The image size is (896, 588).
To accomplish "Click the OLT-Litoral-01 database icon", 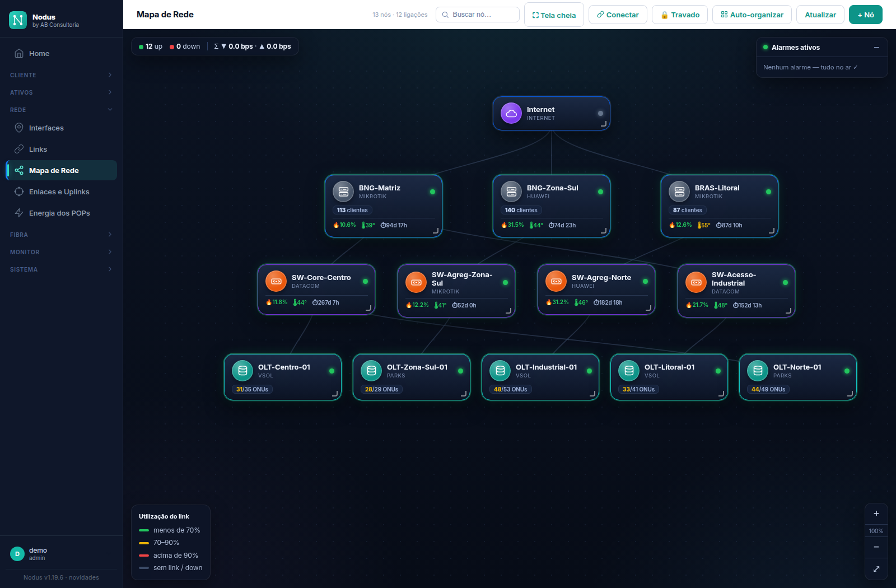I will pos(629,371).
